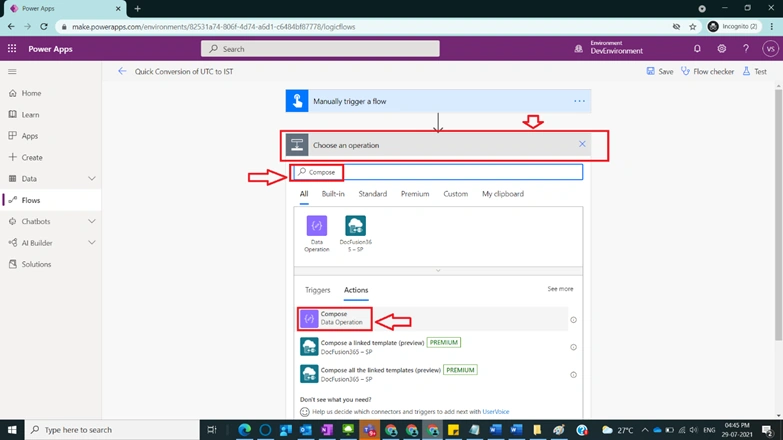Bookmark this page with the star
Image resolution: width=783 pixels, height=440 pixels.
tap(693, 26)
